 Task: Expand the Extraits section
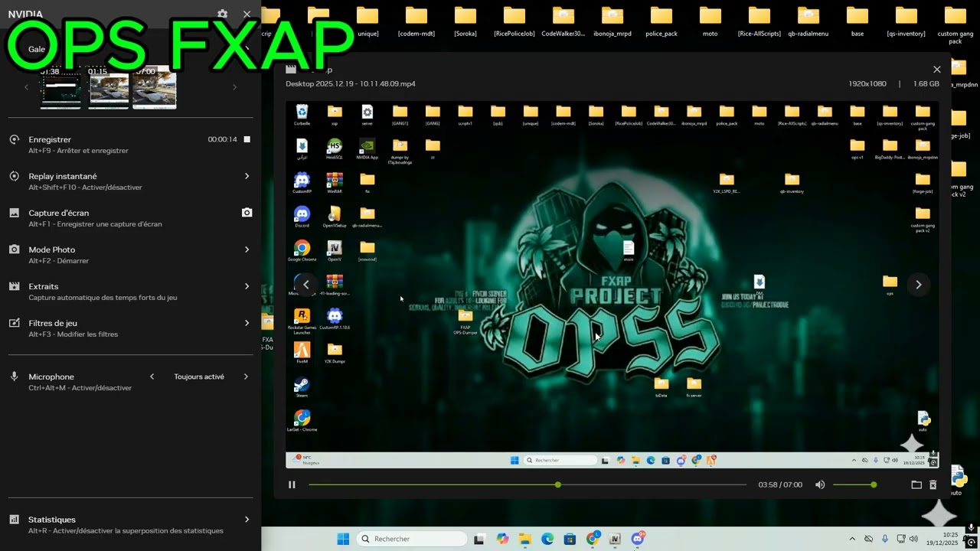click(247, 286)
